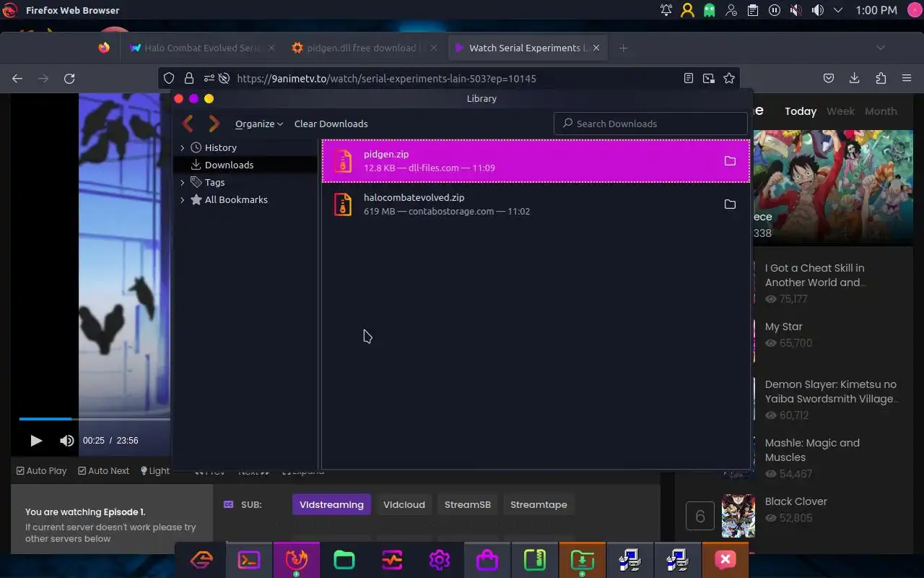Click the Search Downloads field
Image resolution: width=924 pixels, height=578 pixels.
pyautogui.click(x=650, y=124)
